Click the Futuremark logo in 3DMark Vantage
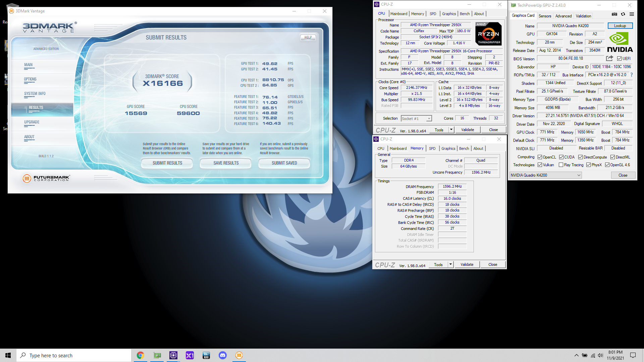 (x=46, y=178)
